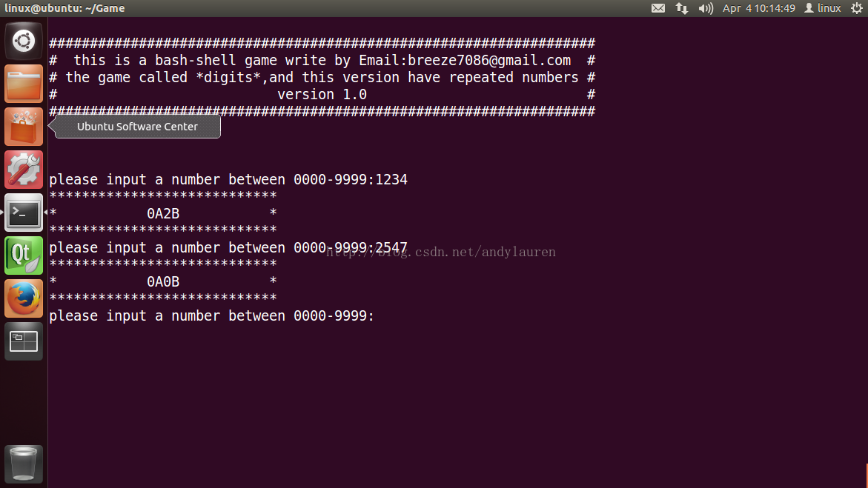Launch Ubuntu Software Center from the dock
Image resolution: width=868 pixels, height=488 pixels.
23,127
